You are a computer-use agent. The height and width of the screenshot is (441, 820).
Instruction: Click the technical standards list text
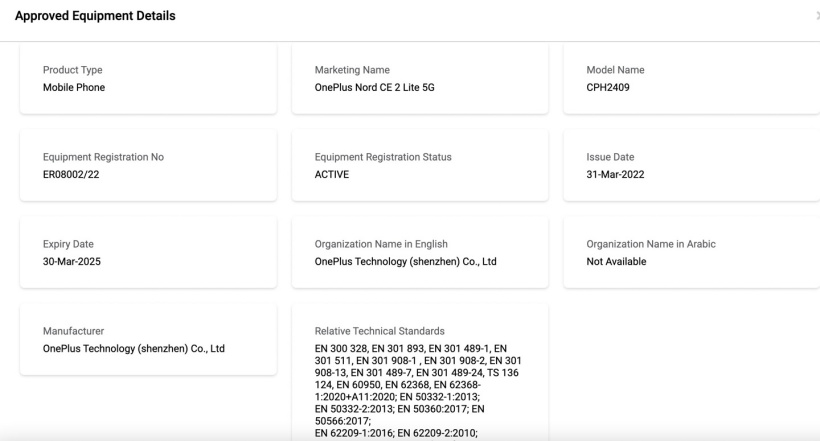coord(418,391)
